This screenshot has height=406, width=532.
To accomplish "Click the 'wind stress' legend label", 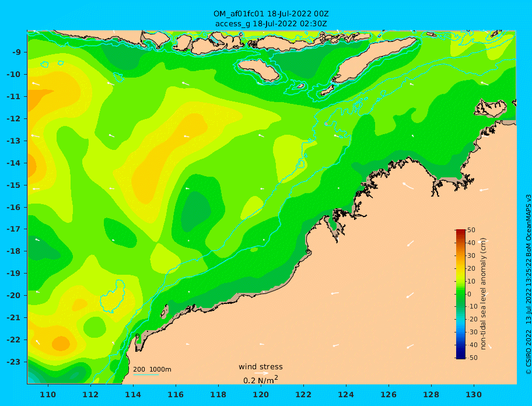I will click(261, 367).
